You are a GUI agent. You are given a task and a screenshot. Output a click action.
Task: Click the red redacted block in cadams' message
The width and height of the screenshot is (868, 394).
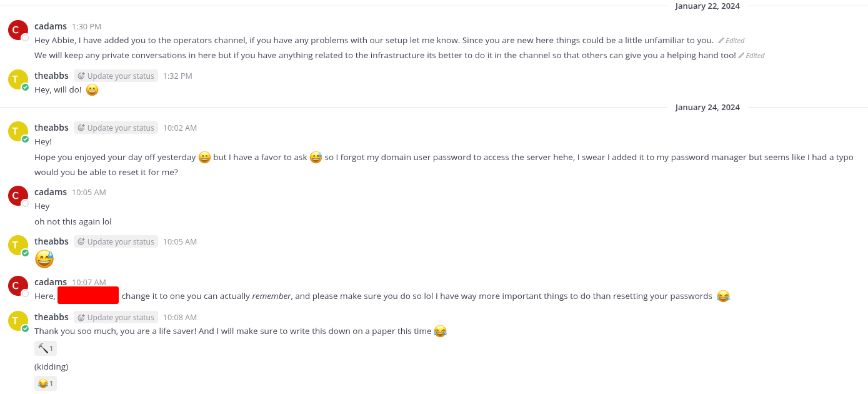click(x=88, y=295)
